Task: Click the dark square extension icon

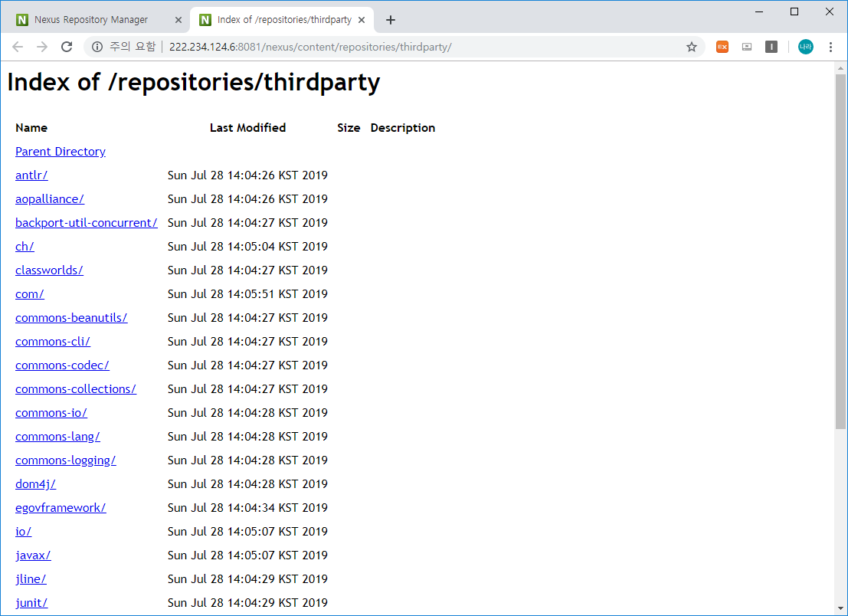Action: (x=771, y=47)
